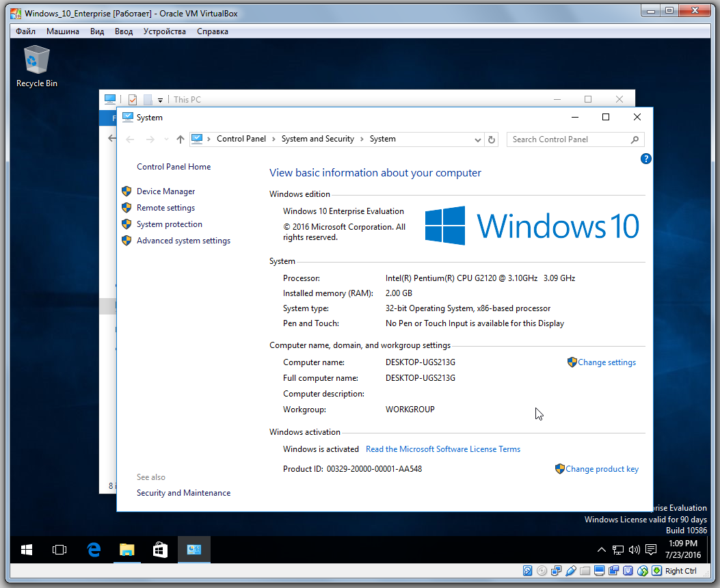This screenshot has height=588, width=720.
Task: Launch Microsoft Edge from the taskbar
Action: [x=94, y=550]
